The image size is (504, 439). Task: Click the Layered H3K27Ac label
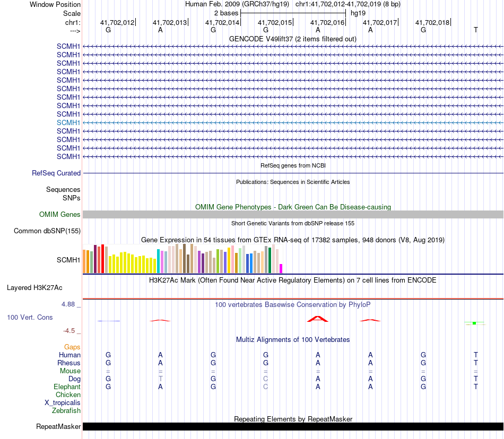pos(34,288)
